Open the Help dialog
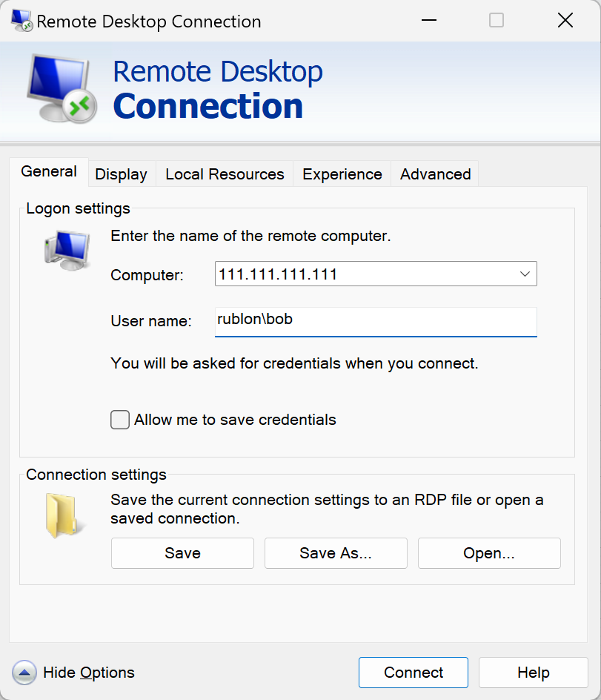This screenshot has height=700, width=601. pos(533,673)
